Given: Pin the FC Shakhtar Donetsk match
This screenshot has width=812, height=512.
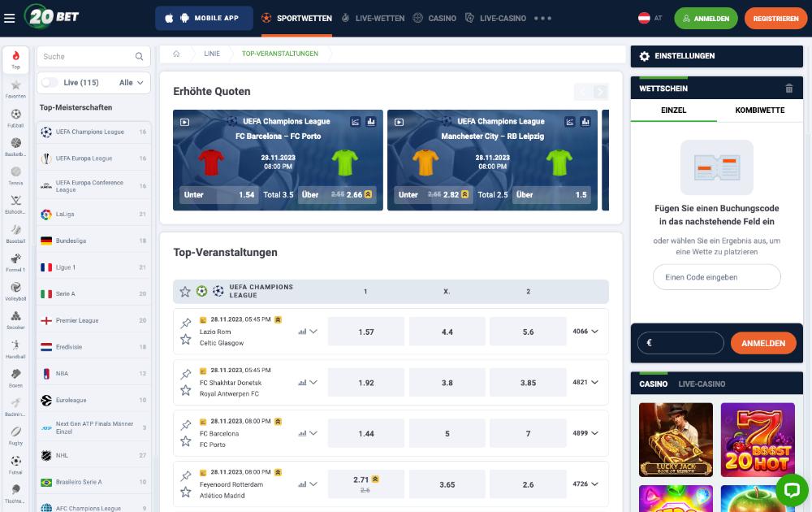Looking at the screenshot, I should point(186,374).
